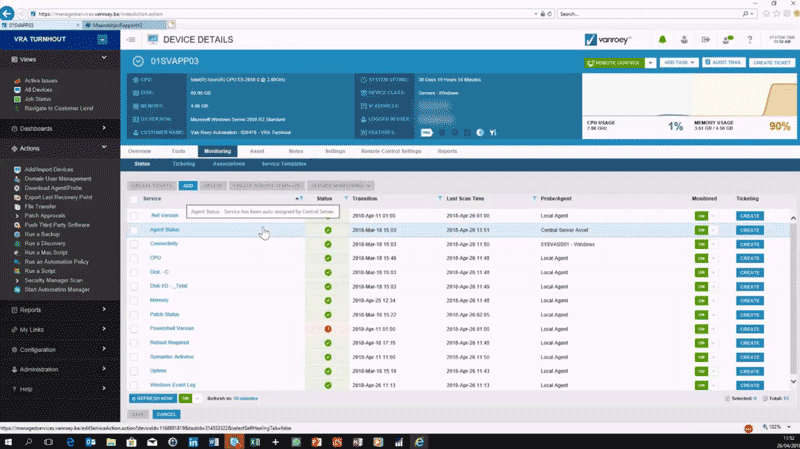Click the chat users icon in header
The width and height of the screenshot is (800, 449).
click(728, 39)
